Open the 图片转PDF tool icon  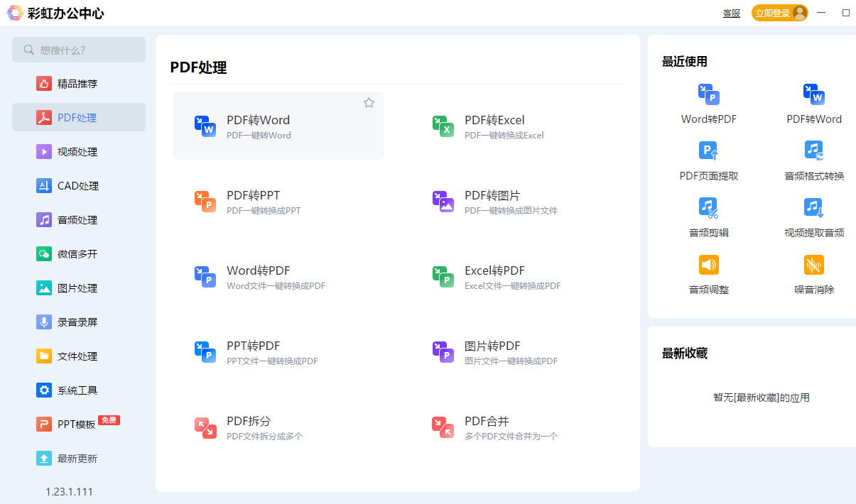click(443, 352)
